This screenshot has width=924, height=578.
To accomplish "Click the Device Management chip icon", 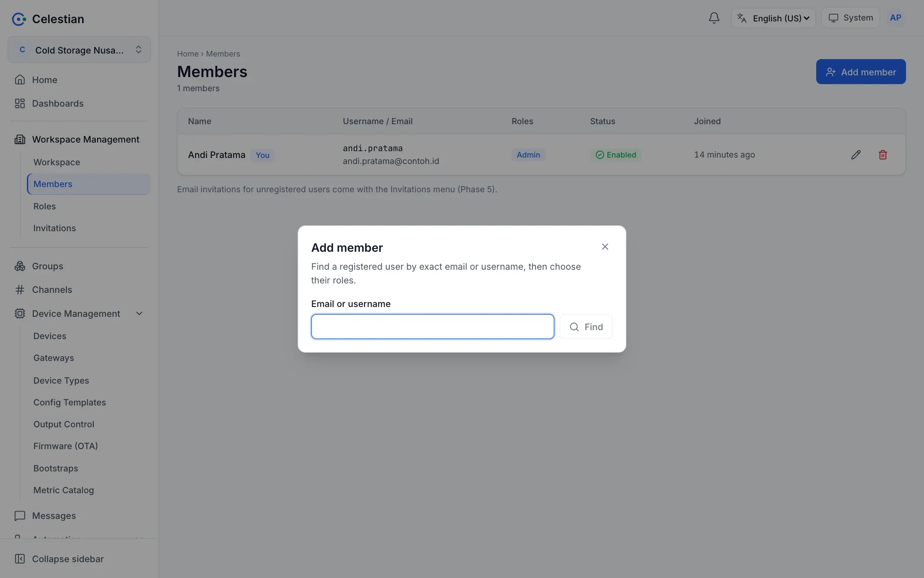I will [20, 313].
